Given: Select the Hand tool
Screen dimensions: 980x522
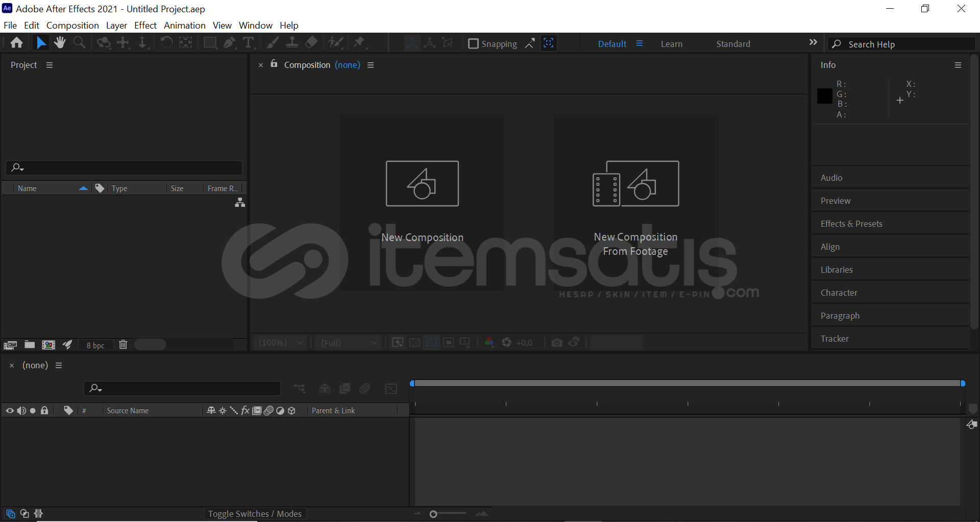Looking at the screenshot, I should point(60,43).
